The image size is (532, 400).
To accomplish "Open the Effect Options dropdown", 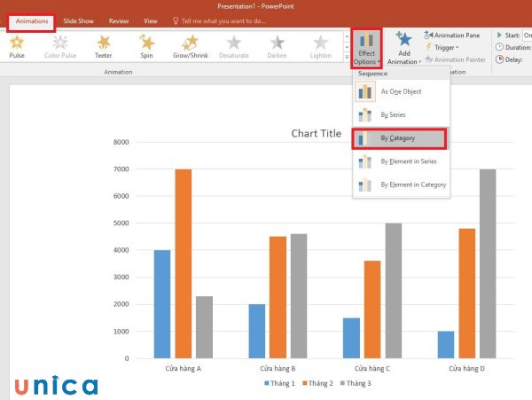I will click(366, 48).
